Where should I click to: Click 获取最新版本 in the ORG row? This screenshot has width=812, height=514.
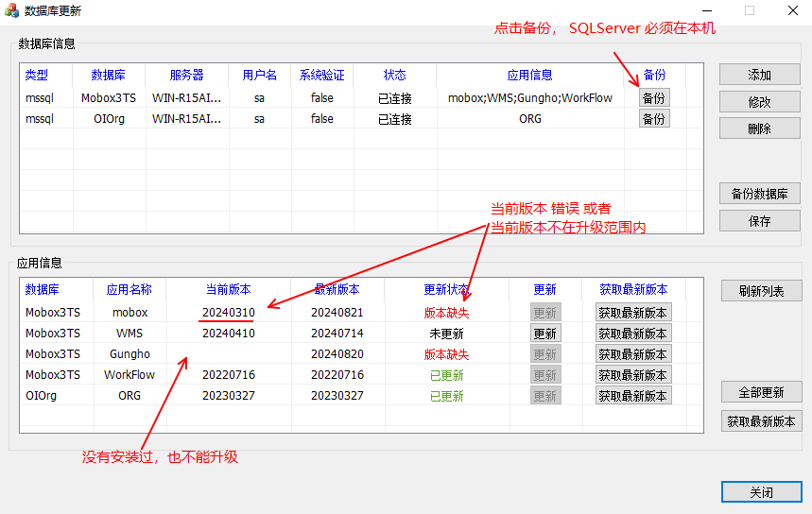633,396
